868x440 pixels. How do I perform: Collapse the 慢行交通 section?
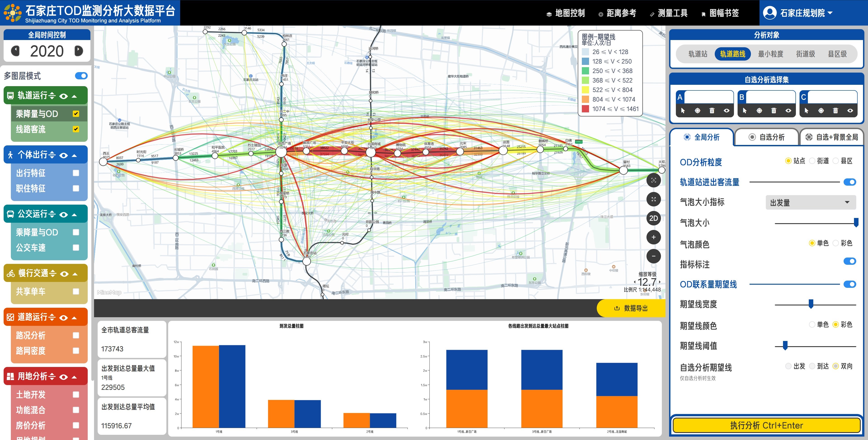point(75,274)
